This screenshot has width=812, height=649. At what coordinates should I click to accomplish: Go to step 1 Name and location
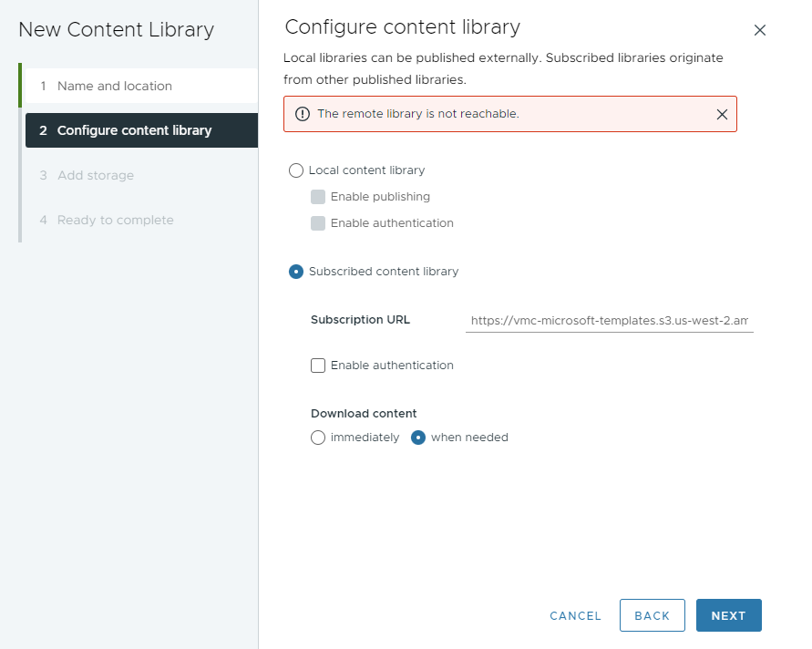[115, 86]
